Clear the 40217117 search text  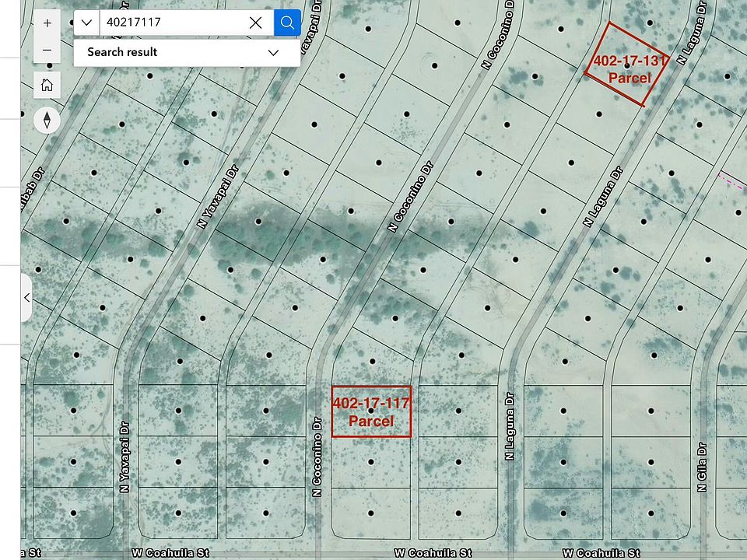255,23
